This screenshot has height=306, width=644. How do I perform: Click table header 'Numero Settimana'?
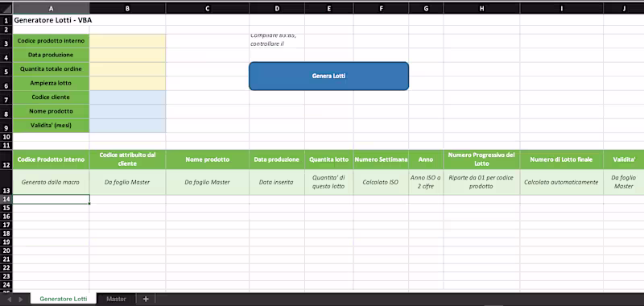point(381,159)
